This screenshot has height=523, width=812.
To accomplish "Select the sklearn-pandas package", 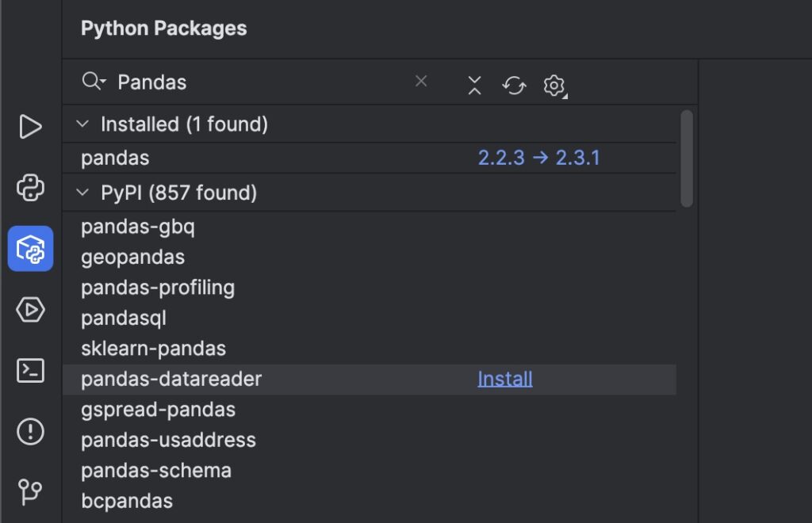I will [370, 349].
